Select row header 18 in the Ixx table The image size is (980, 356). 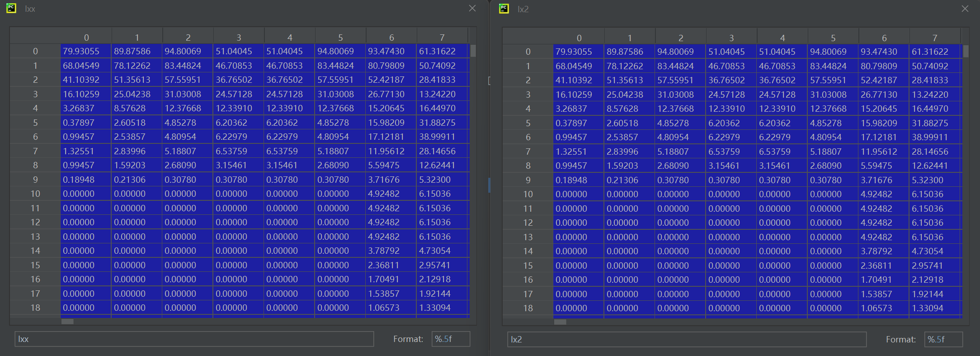tap(35, 308)
